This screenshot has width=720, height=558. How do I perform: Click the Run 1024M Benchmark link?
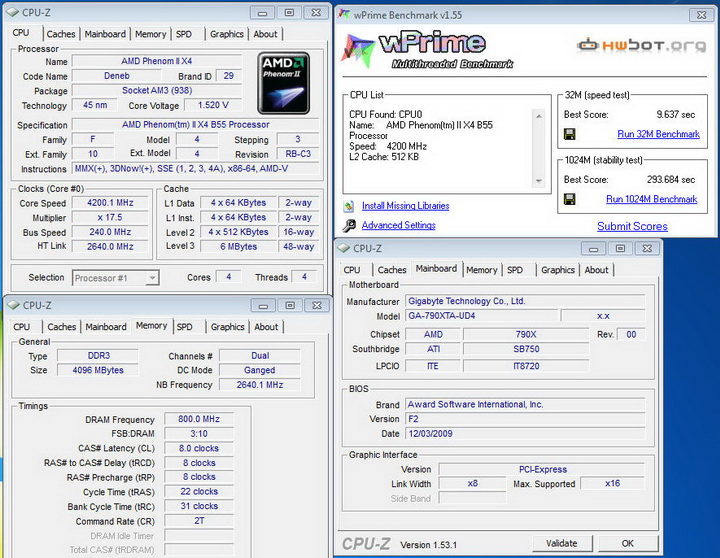coord(652,199)
